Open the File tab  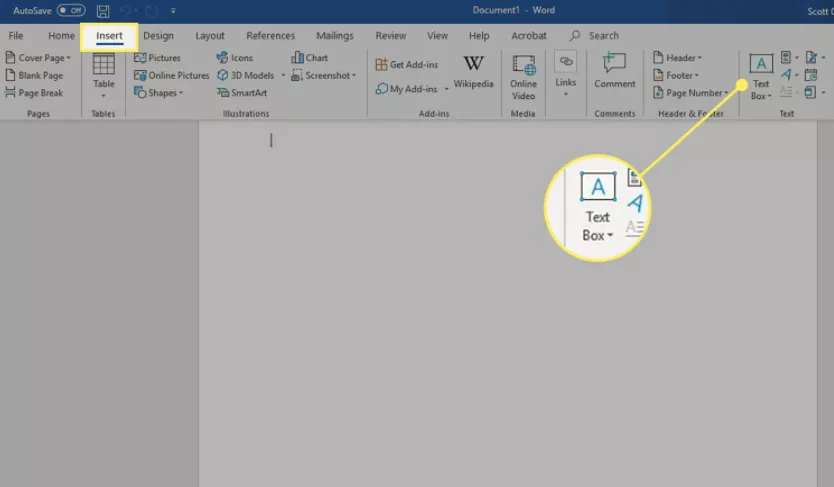tap(16, 36)
